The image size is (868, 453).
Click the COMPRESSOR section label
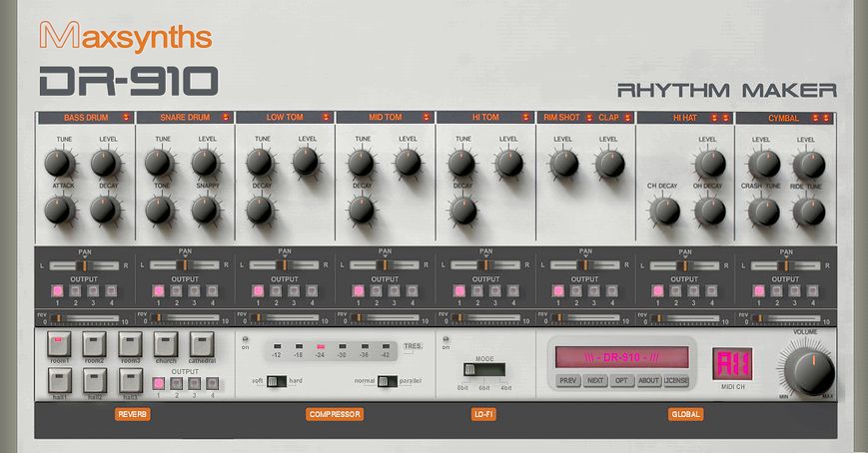point(335,414)
